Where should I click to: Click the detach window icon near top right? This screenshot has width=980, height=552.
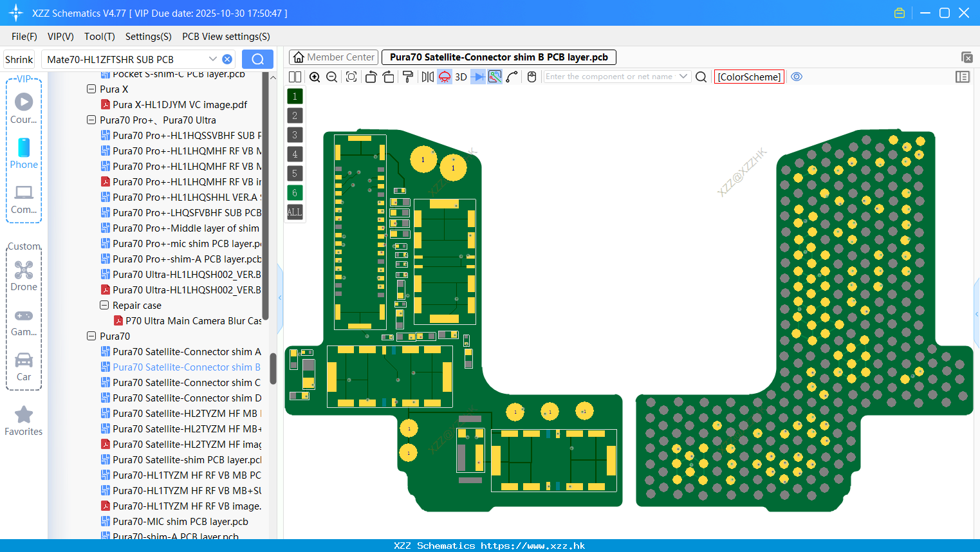coord(966,57)
